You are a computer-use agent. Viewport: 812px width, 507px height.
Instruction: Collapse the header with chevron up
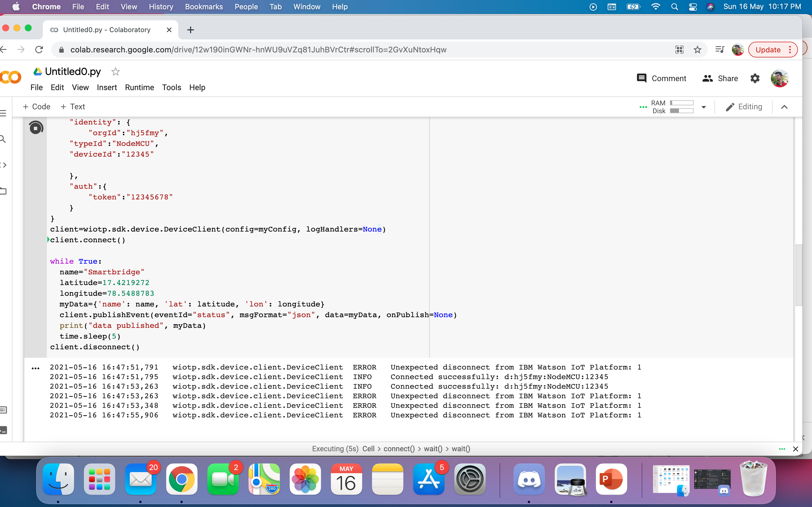(x=784, y=107)
